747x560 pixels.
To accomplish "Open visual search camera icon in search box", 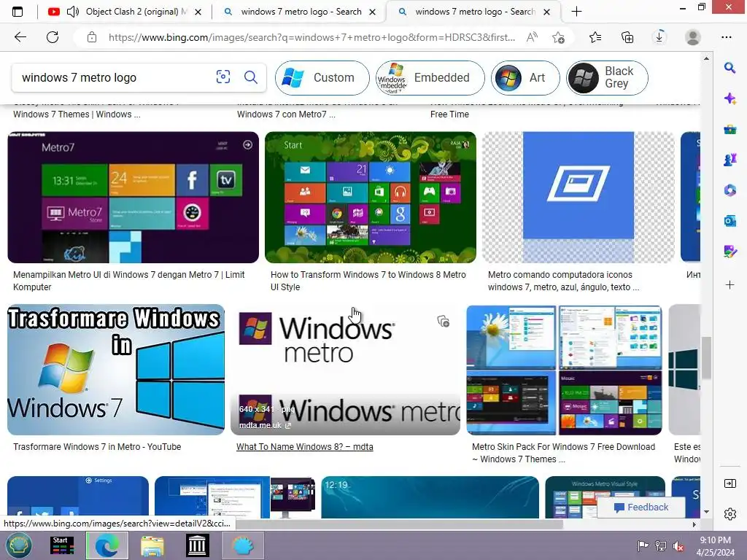I will [223, 77].
